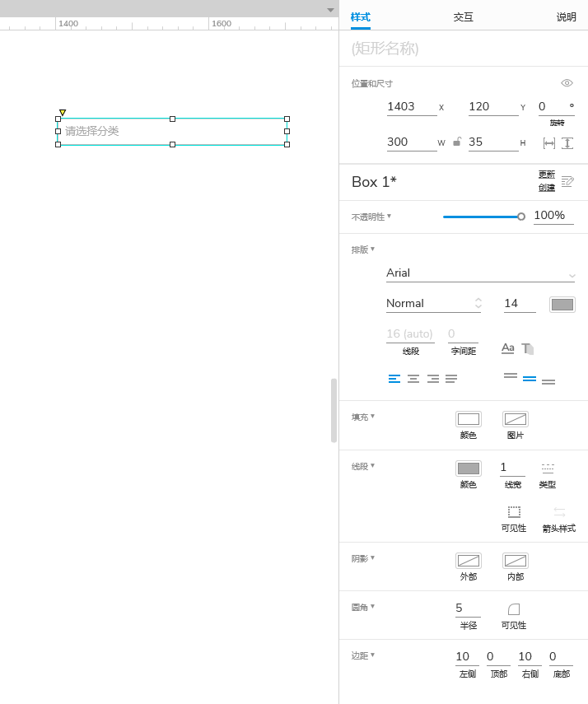Click the left padding field
Image resolution: width=588 pixels, height=704 pixels.
[468, 657]
